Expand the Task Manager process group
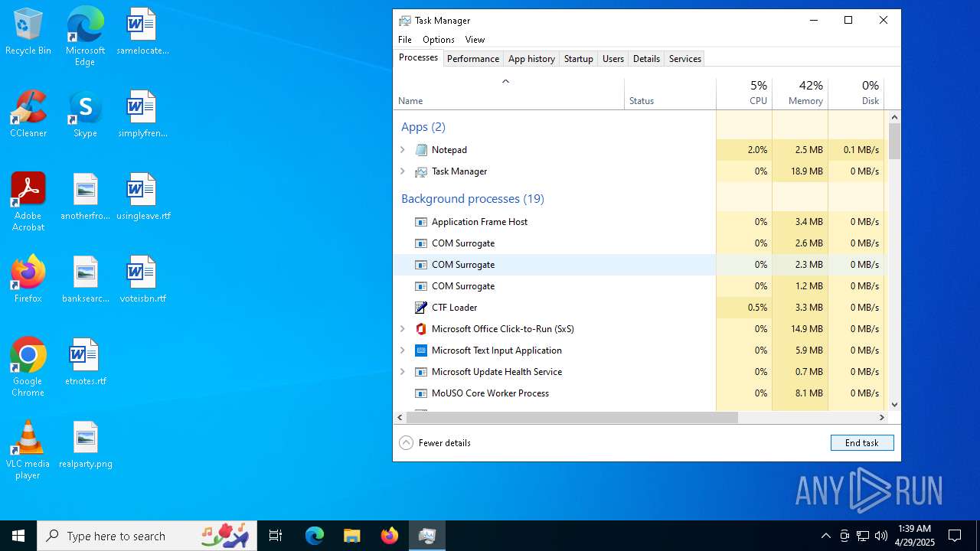This screenshot has height=551, width=980. point(403,171)
